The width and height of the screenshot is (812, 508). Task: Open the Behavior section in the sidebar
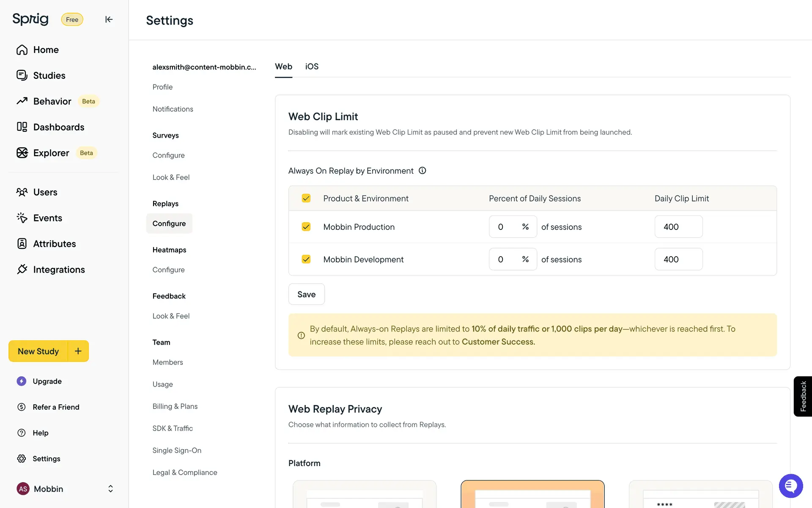[x=52, y=101]
